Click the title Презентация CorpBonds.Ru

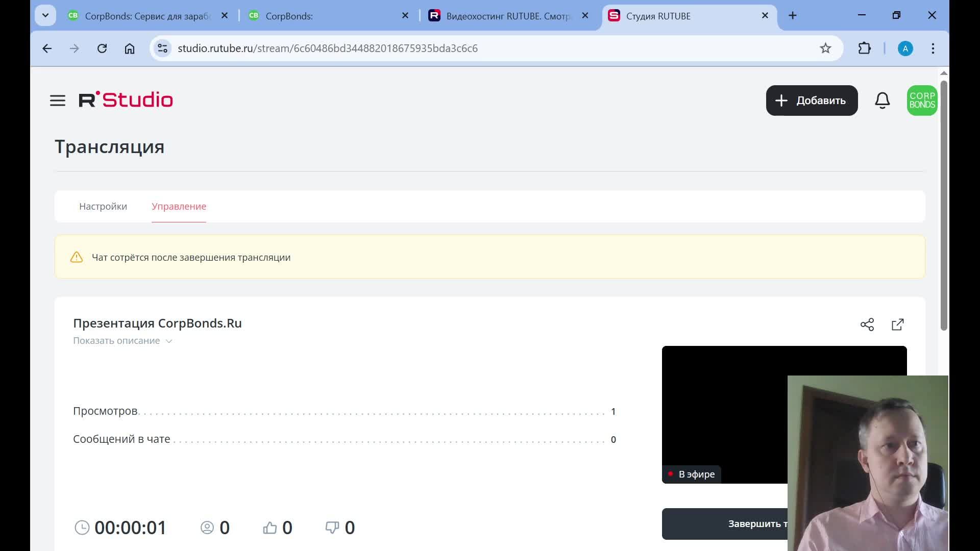[157, 323]
